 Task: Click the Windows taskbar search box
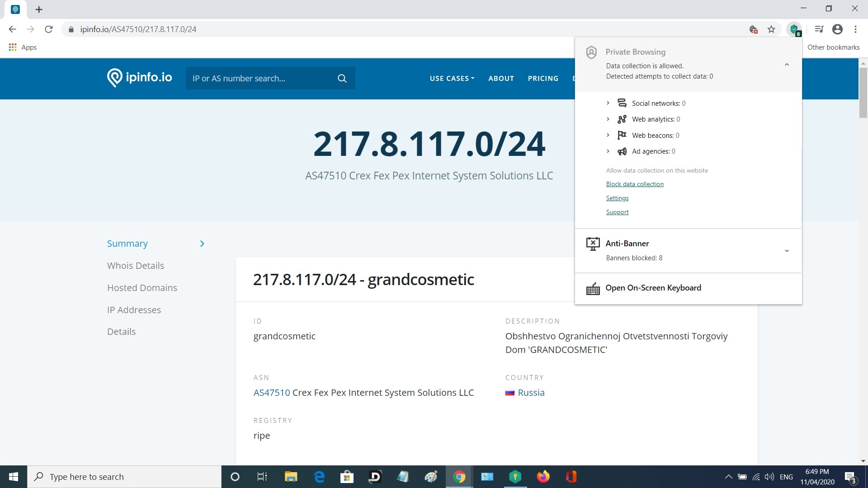coord(124,477)
